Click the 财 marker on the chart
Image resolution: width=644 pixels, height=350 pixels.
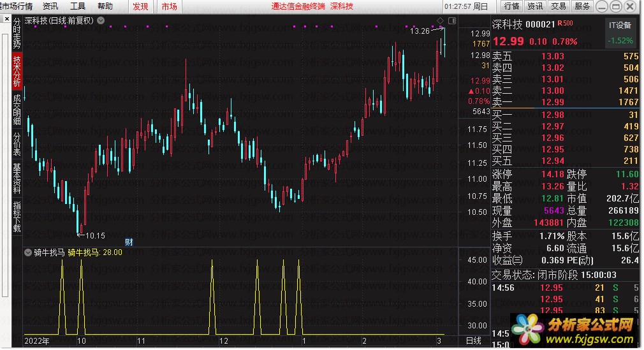(129, 242)
